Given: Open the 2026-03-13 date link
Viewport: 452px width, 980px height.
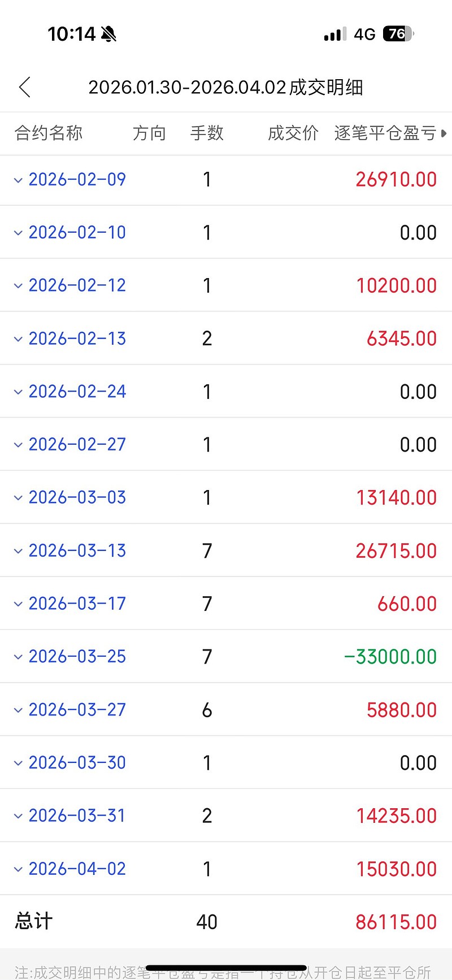Looking at the screenshot, I should click(x=77, y=550).
